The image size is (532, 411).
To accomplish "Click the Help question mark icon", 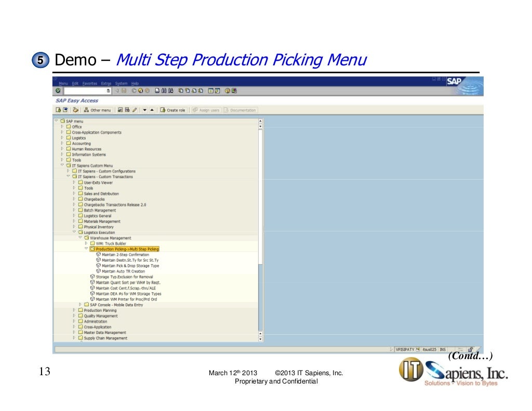I will tap(228, 91).
